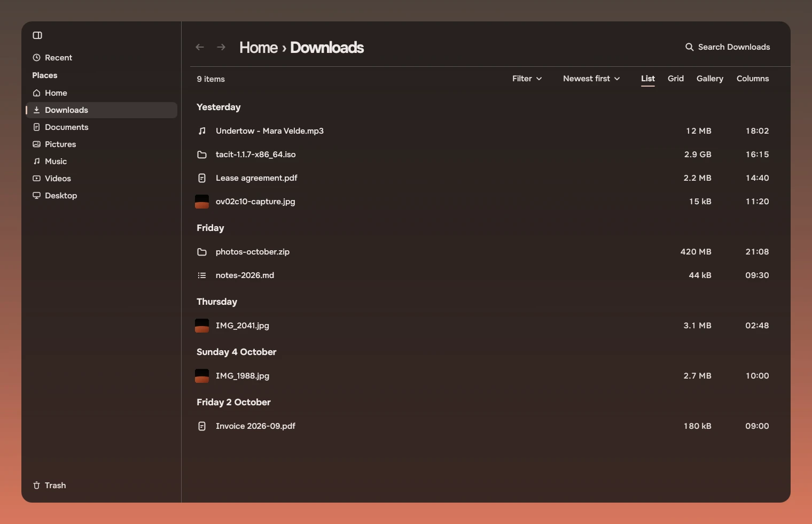The height and width of the screenshot is (524, 812).
Task: Click the Search Downloads field
Action: click(728, 47)
